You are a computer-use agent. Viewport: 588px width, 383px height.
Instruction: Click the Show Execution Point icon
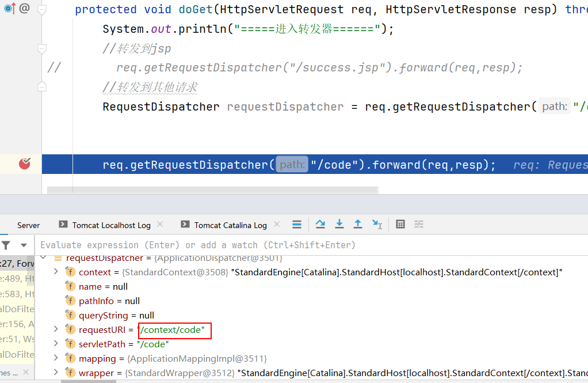coord(297,224)
